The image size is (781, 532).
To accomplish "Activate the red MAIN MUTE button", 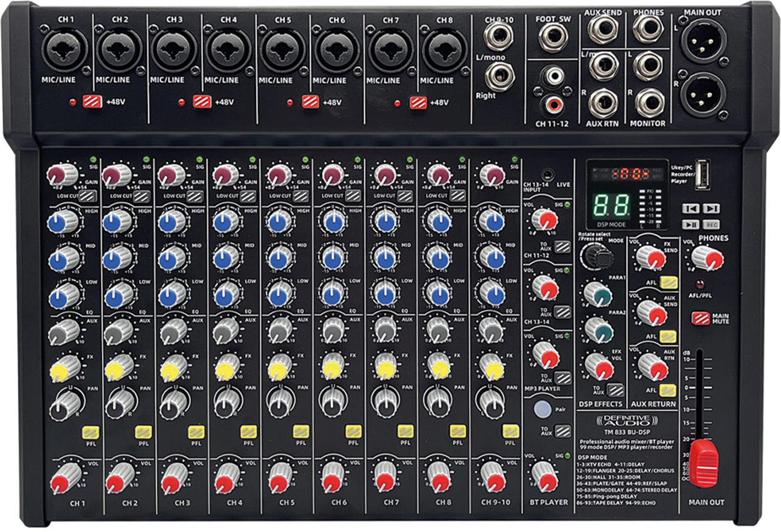I will point(701,318).
